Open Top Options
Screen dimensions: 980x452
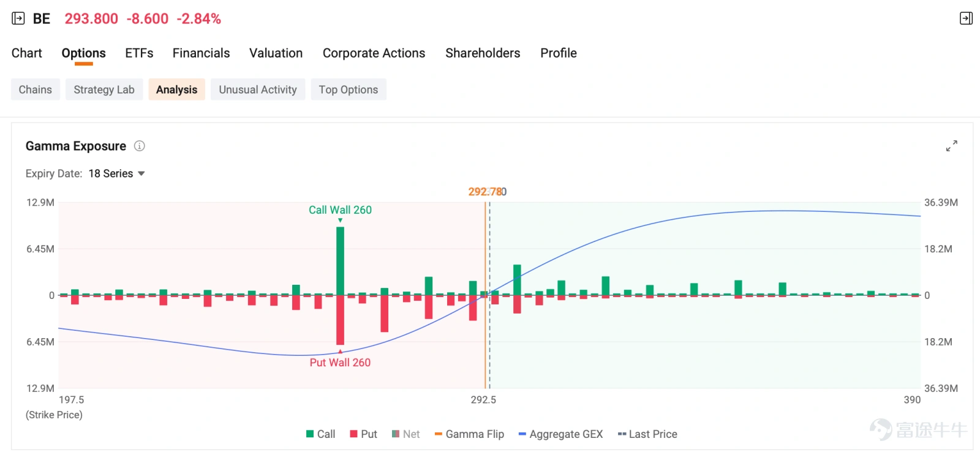[349, 89]
